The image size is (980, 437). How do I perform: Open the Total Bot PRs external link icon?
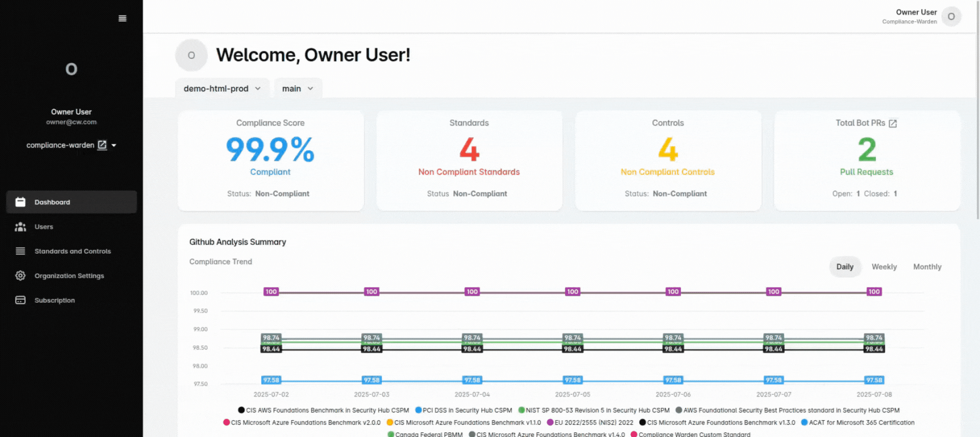[x=893, y=124]
